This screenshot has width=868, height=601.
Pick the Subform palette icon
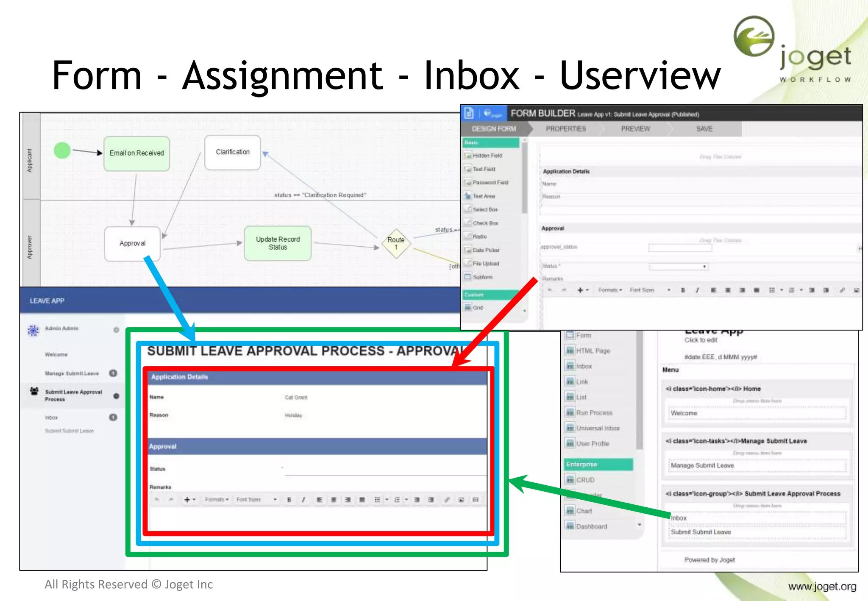467,277
